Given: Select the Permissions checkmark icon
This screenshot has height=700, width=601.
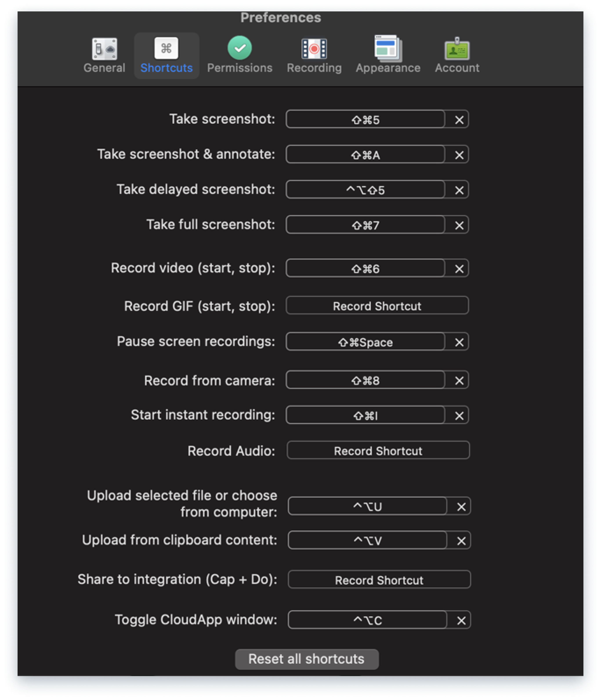Looking at the screenshot, I should [x=240, y=48].
